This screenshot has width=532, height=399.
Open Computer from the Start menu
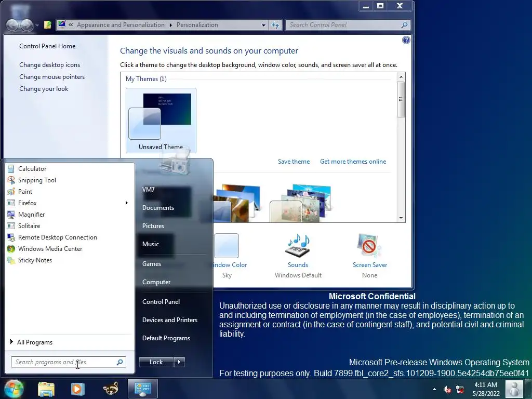(x=156, y=282)
